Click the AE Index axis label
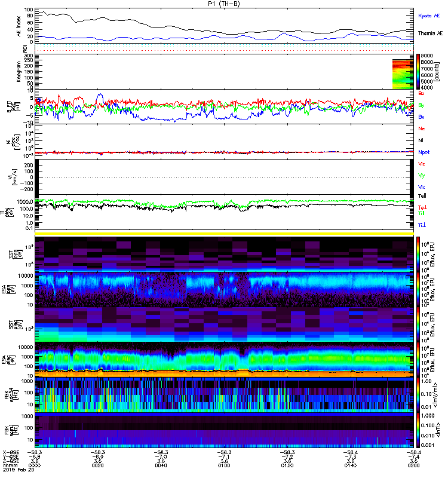This screenshot has width=448, height=478. pyautogui.click(x=19, y=26)
